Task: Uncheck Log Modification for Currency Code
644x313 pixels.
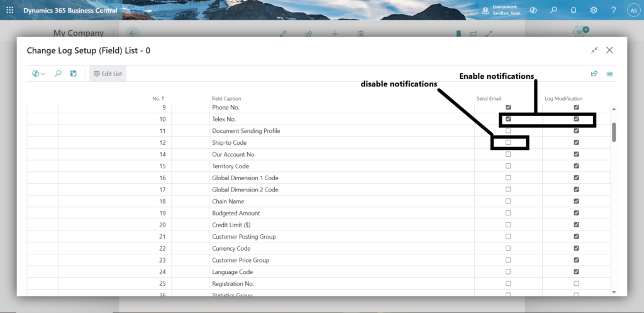Action: [576, 248]
